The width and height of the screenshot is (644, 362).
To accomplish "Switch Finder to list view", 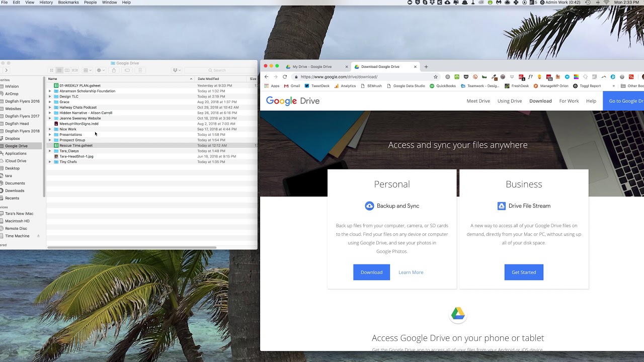I will pos(59,70).
